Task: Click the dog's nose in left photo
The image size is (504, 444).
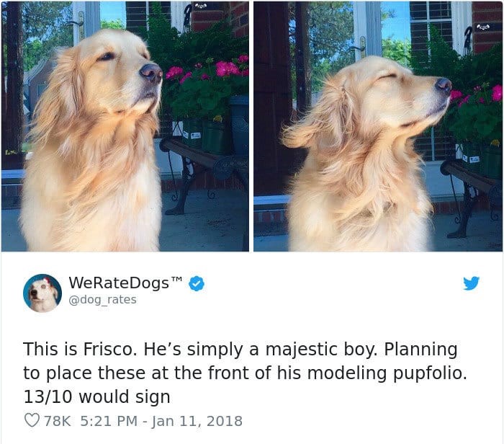Action: pos(151,72)
